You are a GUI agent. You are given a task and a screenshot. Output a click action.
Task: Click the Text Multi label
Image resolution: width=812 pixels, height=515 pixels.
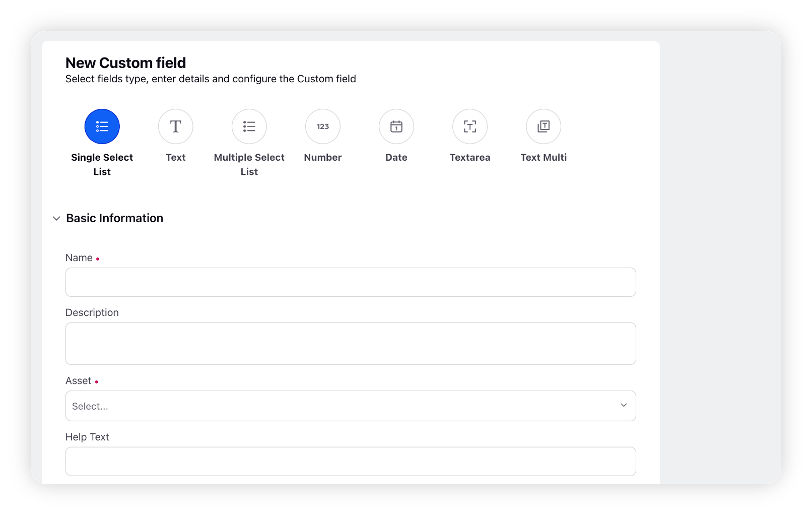(x=544, y=157)
